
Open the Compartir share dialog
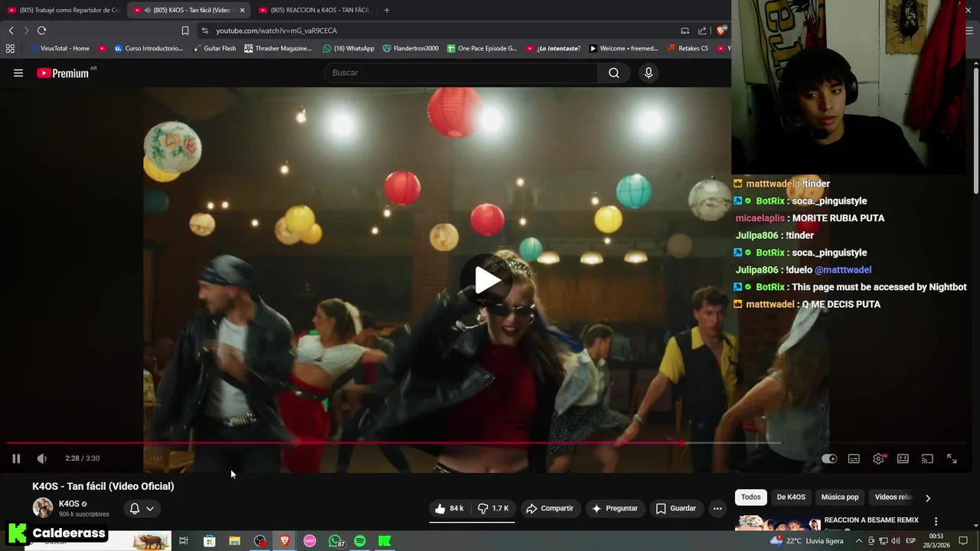click(x=550, y=508)
